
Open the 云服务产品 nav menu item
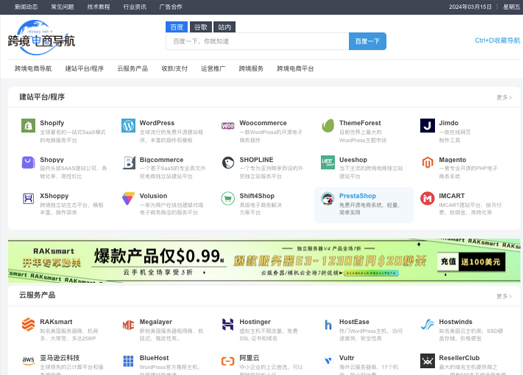point(133,69)
